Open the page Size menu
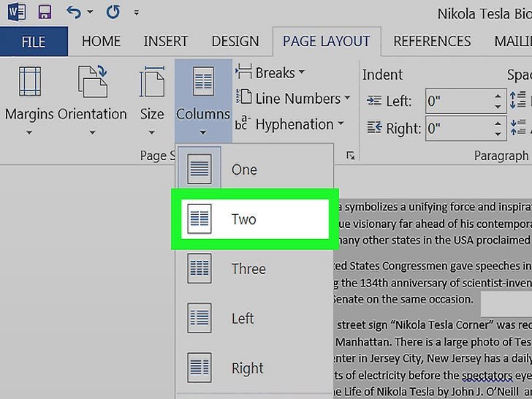The width and height of the screenshot is (532, 399). point(152,101)
